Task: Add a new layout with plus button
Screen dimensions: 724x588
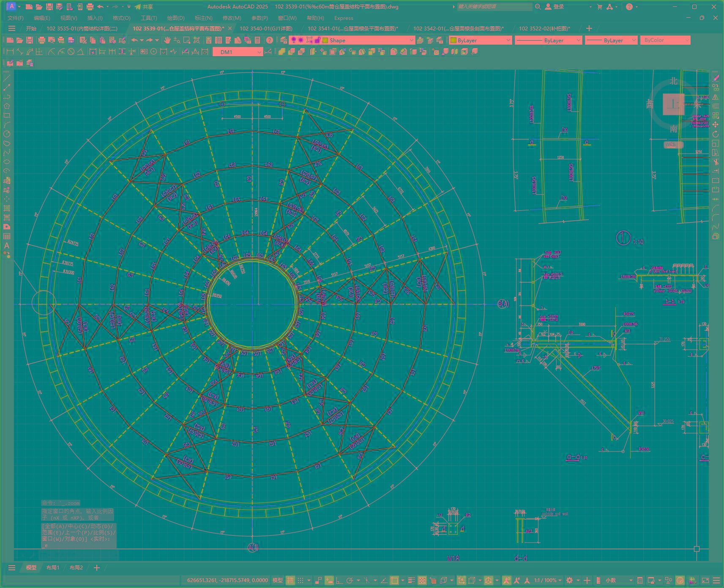Action: pyautogui.click(x=97, y=567)
